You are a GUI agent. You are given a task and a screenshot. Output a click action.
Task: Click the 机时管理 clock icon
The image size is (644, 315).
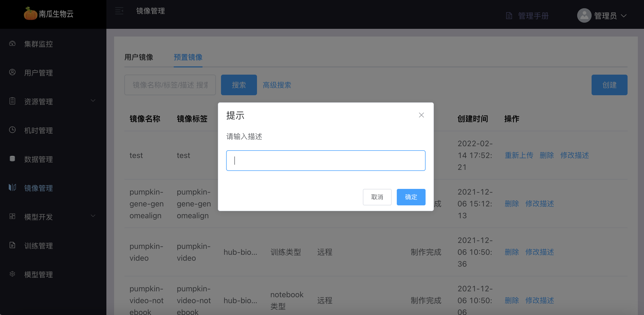pos(12,130)
